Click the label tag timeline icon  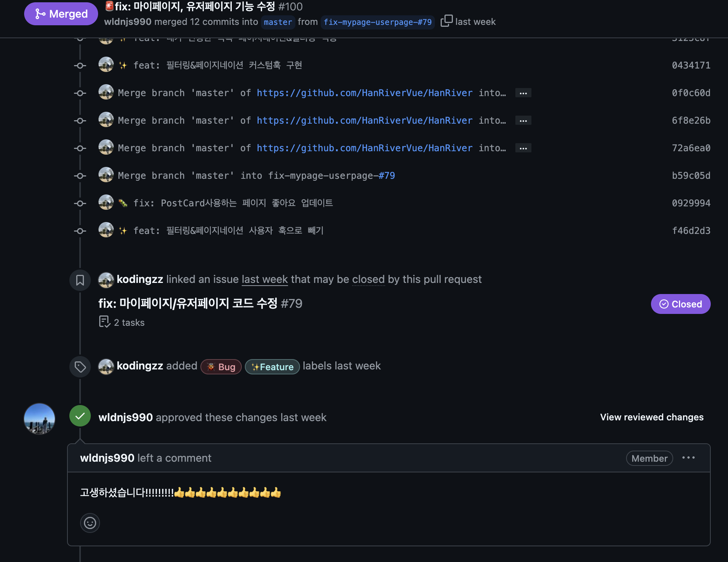[x=80, y=367]
